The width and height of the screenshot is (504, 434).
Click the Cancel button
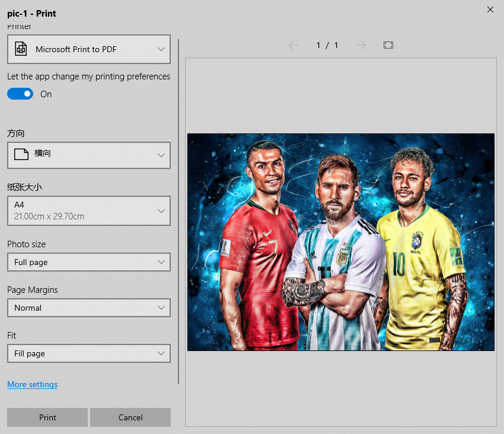130,417
